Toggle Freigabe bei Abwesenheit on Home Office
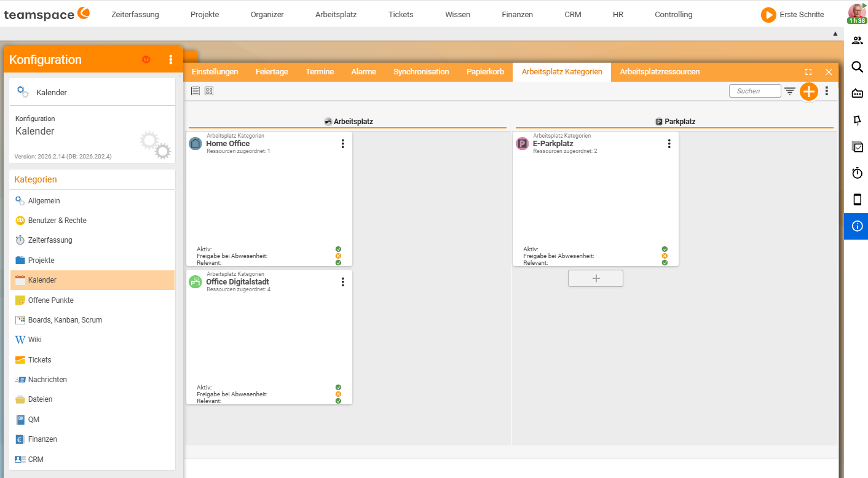 tap(338, 256)
